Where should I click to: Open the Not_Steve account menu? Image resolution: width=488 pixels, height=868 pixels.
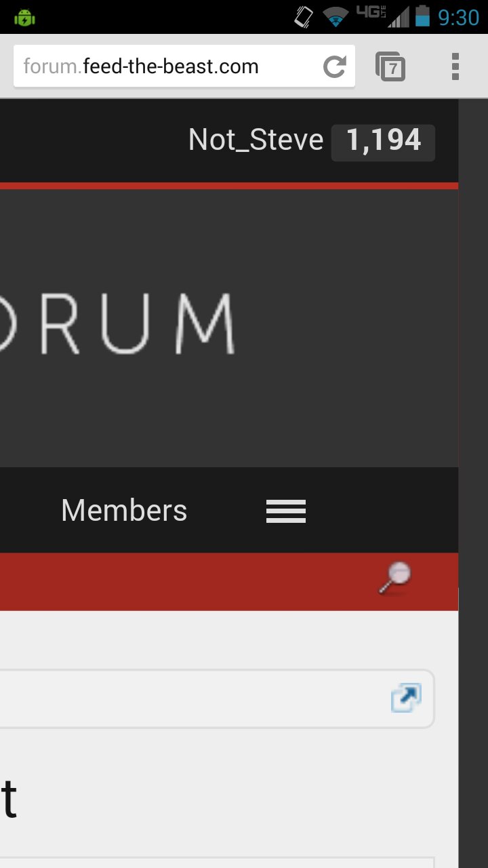(256, 140)
